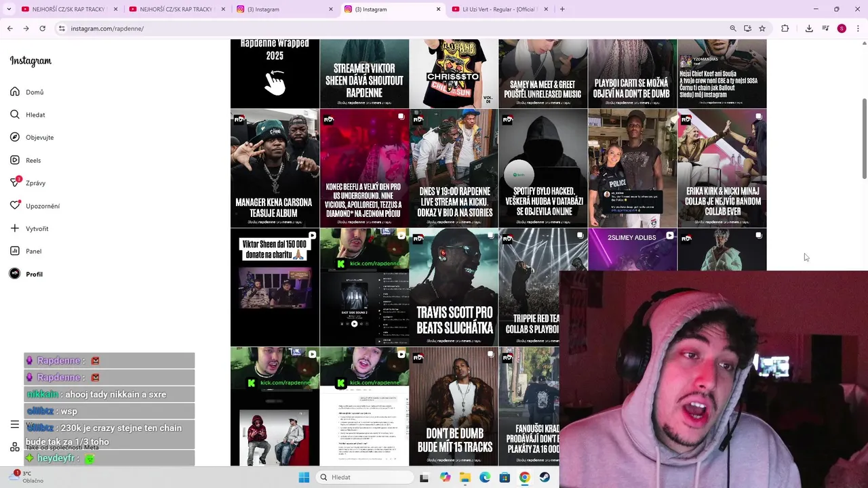Open Samey na meet & greet post
The image size is (868, 488).
(x=542, y=74)
